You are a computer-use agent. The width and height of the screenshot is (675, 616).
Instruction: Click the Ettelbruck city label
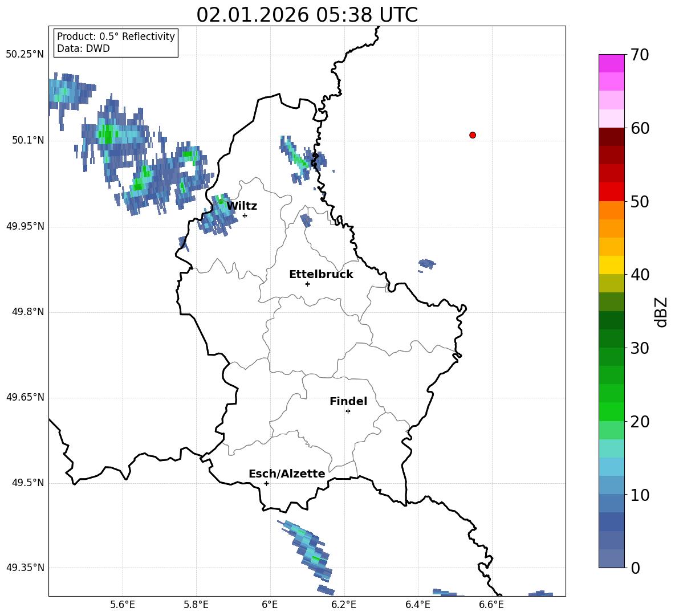(x=321, y=275)
